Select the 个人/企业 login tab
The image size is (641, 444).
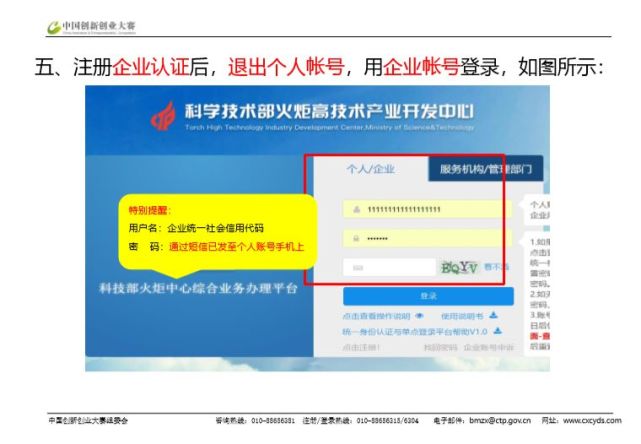click(370, 169)
